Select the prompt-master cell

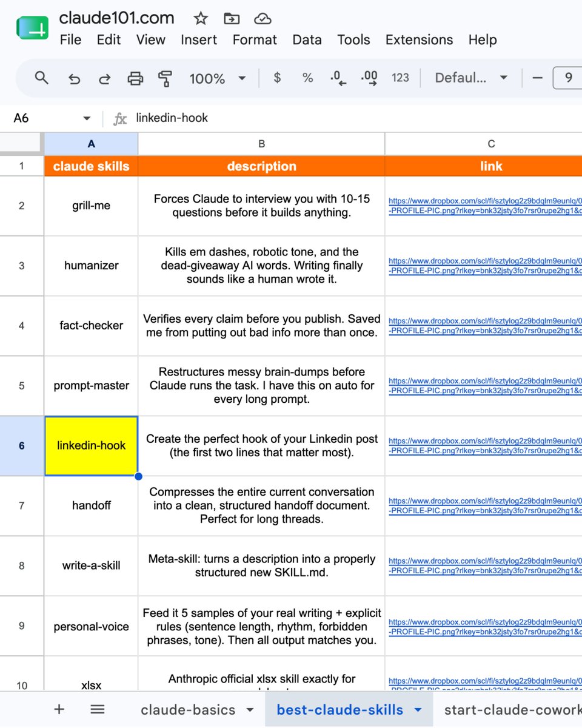click(x=91, y=386)
